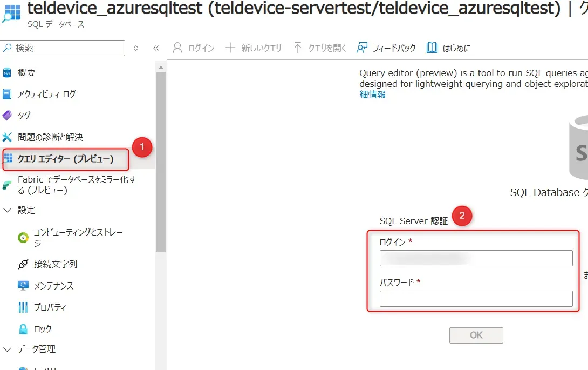The image size is (588, 370).
Task: Open the アクティビティ ログ icon in sidebar
Action: (7, 94)
